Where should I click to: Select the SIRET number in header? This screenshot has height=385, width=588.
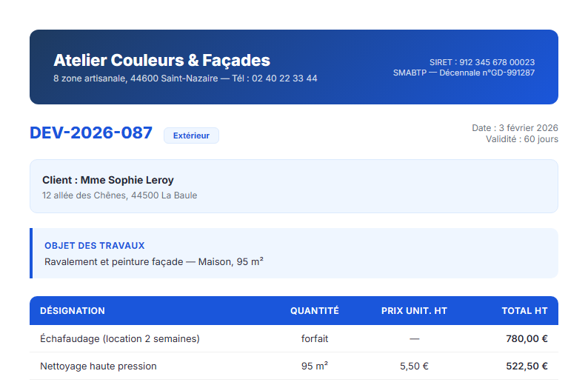(481, 62)
